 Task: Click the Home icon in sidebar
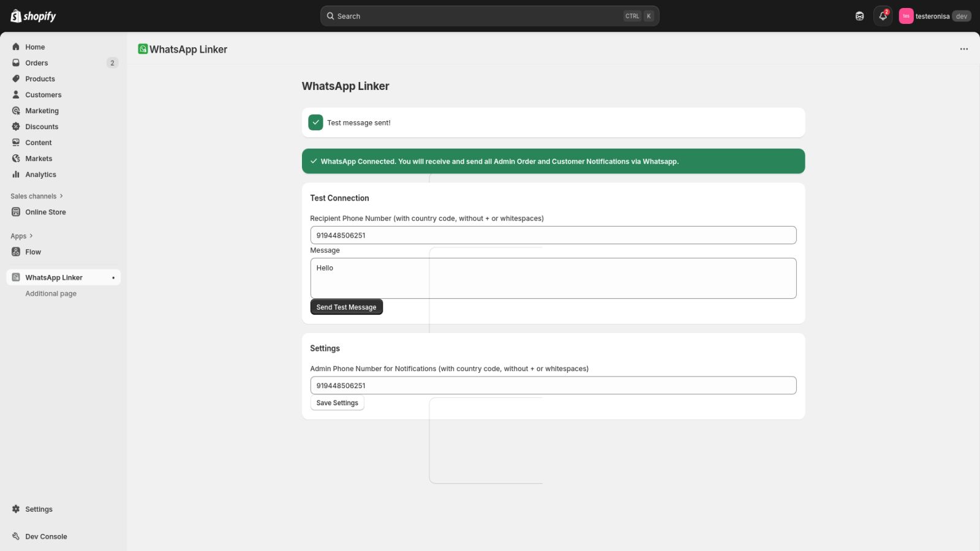tap(16, 47)
